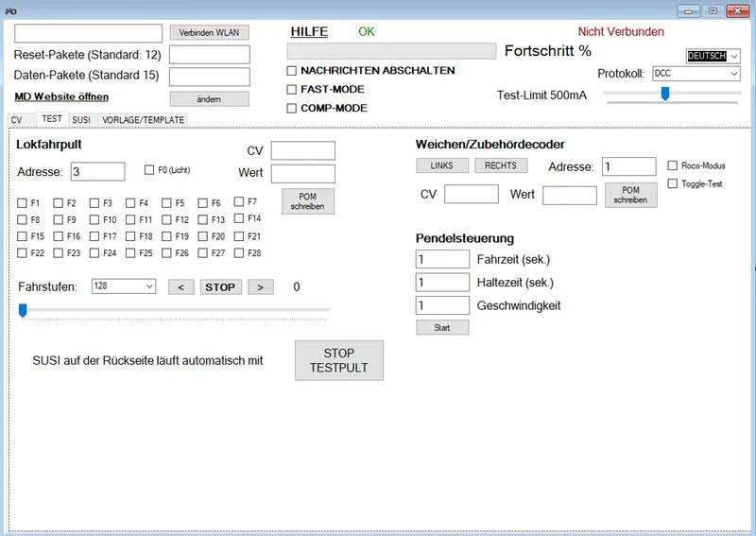Open Fahrstufen 128 dropdown
The width and height of the screenshot is (756, 536).
click(124, 286)
